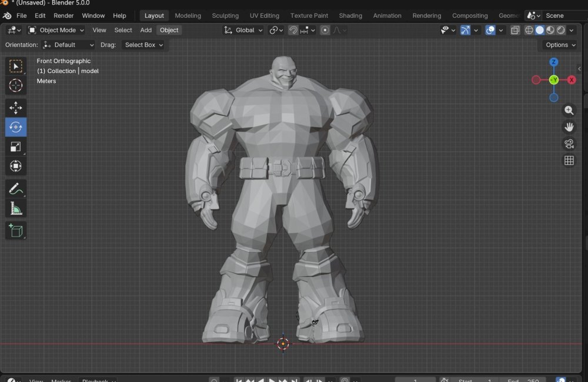Choose the Add Cube tool

(15, 230)
